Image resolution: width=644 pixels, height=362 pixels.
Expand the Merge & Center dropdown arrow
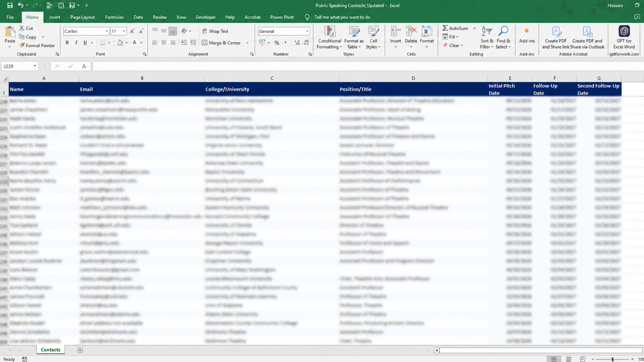pos(247,43)
